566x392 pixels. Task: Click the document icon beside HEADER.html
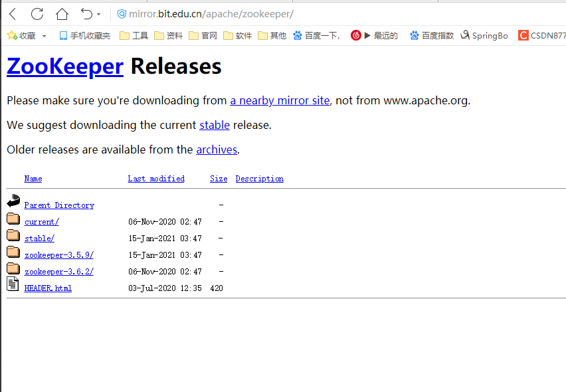click(x=13, y=284)
